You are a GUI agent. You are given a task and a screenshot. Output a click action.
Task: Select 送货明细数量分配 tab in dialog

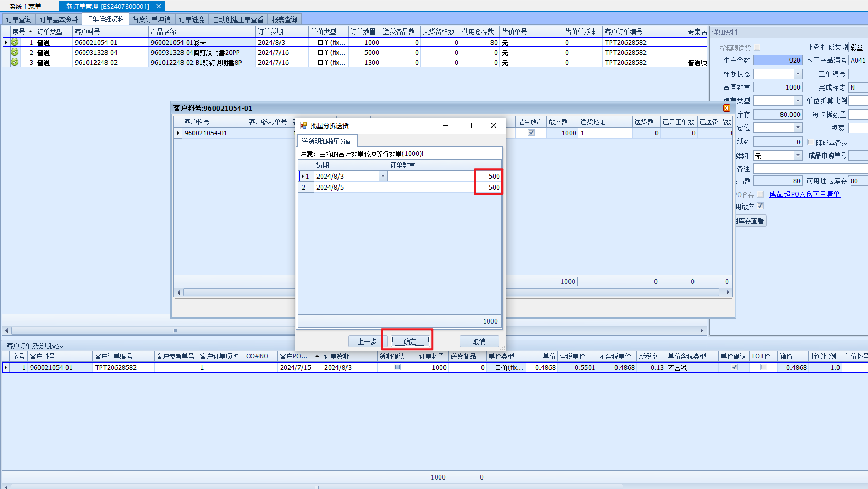(x=327, y=141)
